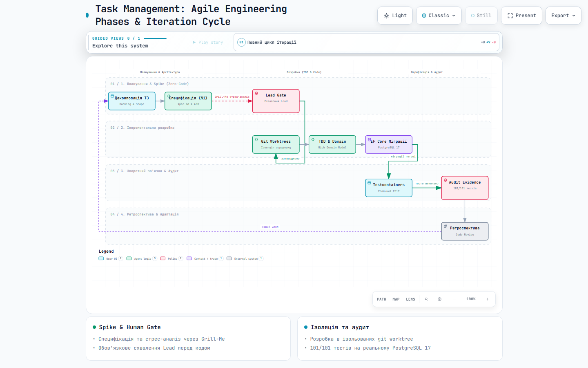Click the Play story button

tap(208, 42)
